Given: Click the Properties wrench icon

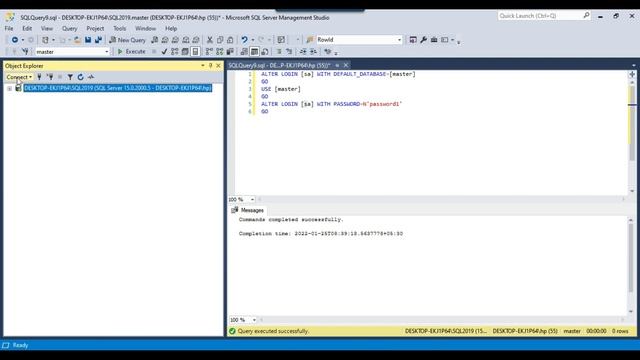Looking at the screenshot, I should coord(423,40).
